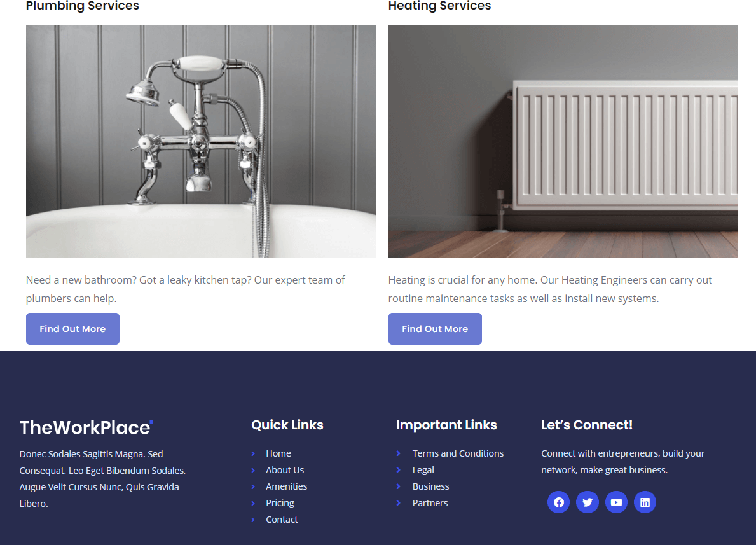Image resolution: width=756 pixels, height=545 pixels.
Task: Click the bathtub faucet plumbing image
Action: pos(200,142)
